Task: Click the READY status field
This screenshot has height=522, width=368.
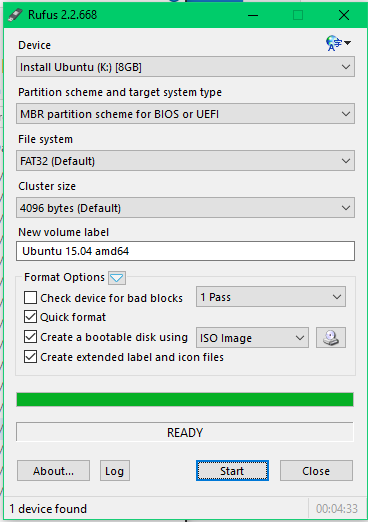Action: 185,432
